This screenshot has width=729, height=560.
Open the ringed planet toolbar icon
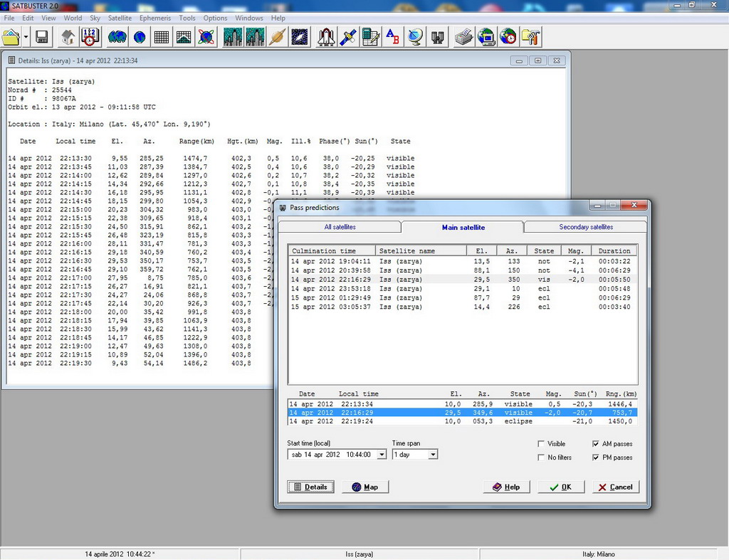[277, 37]
